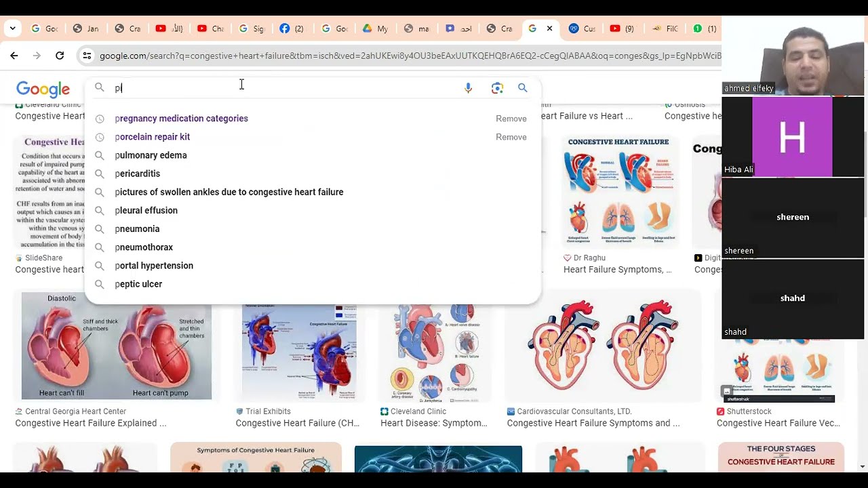The image size is (868, 488).
Task: Select suggestion porcelain repair kit
Action: (152, 137)
